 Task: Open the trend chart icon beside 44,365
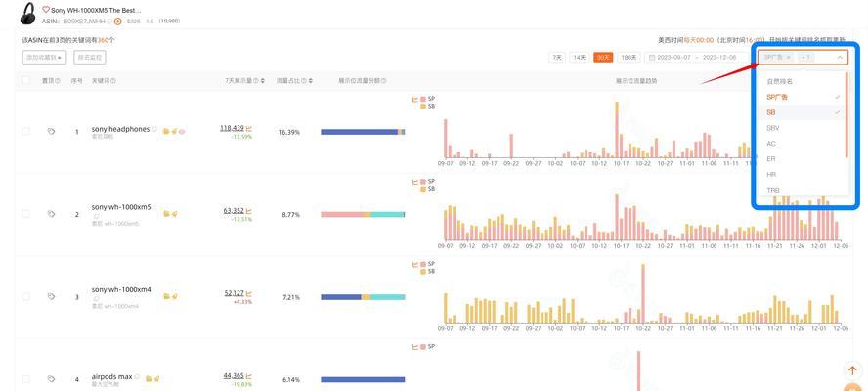[x=249, y=376]
